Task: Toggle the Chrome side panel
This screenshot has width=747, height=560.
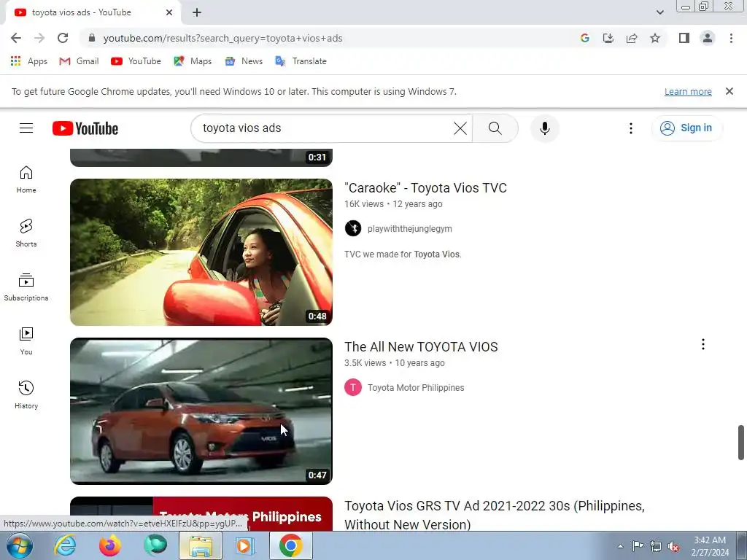Action: point(684,38)
